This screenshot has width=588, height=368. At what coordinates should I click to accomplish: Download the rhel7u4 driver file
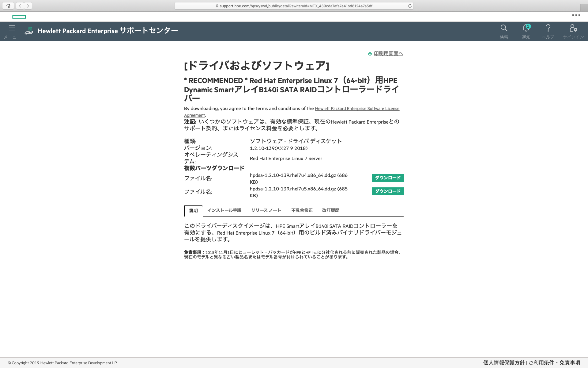point(388,178)
